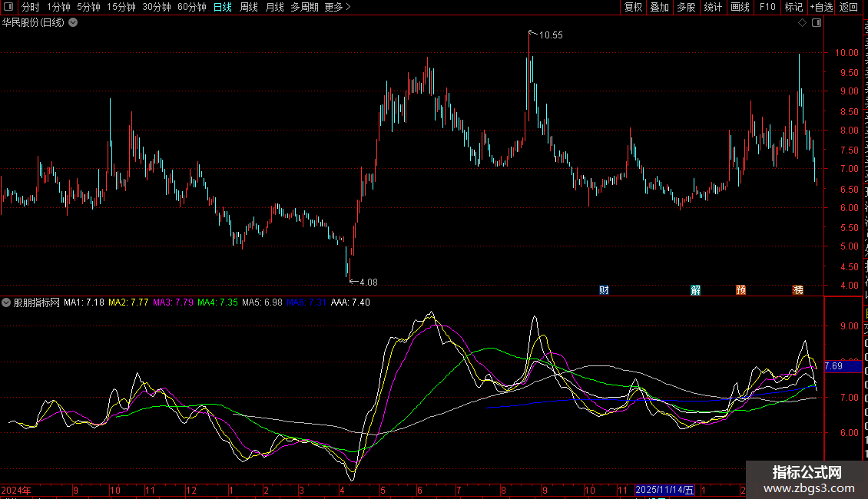The height and width of the screenshot is (499, 868).
Task: Click the yellow MA2: 7.77 label
Action: coord(128,302)
